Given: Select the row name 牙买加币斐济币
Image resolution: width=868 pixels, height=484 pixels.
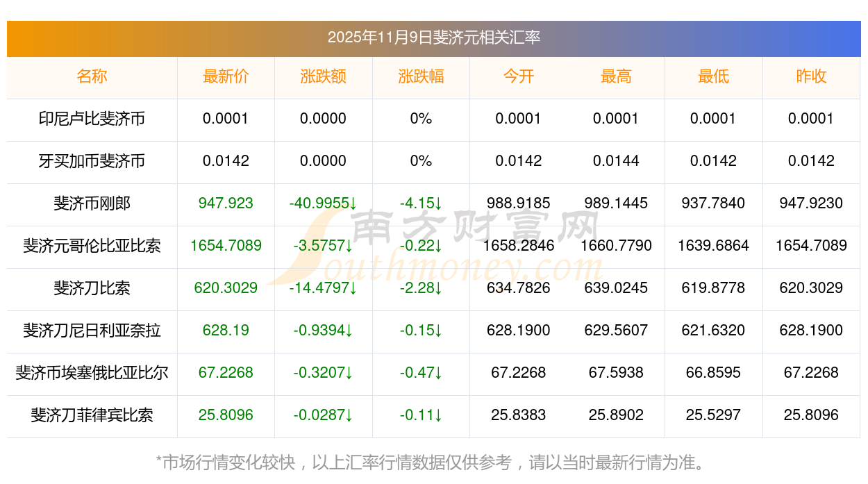Looking at the screenshot, I should tap(92, 161).
